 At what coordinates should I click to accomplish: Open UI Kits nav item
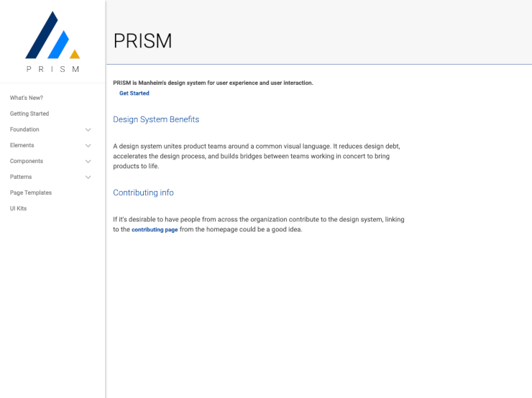click(18, 208)
